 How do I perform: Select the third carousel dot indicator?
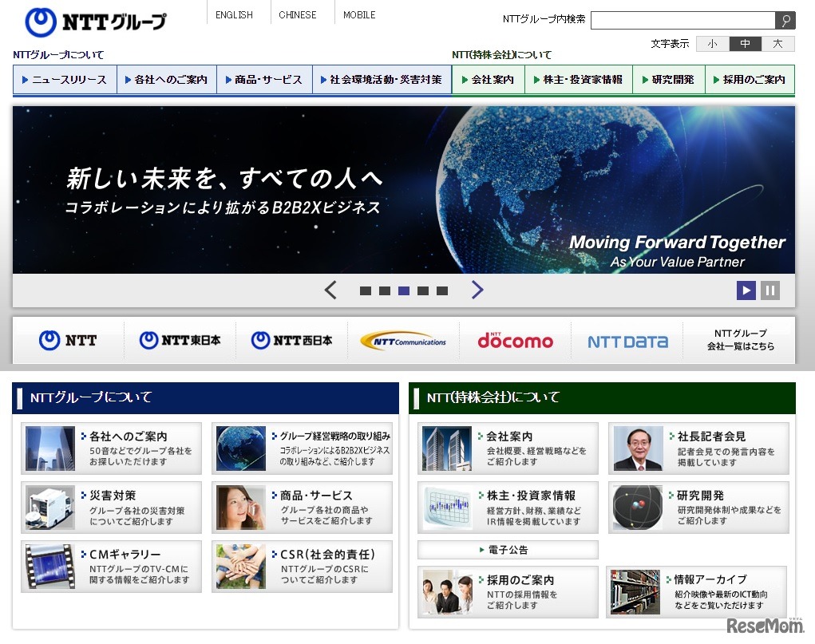tap(403, 291)
